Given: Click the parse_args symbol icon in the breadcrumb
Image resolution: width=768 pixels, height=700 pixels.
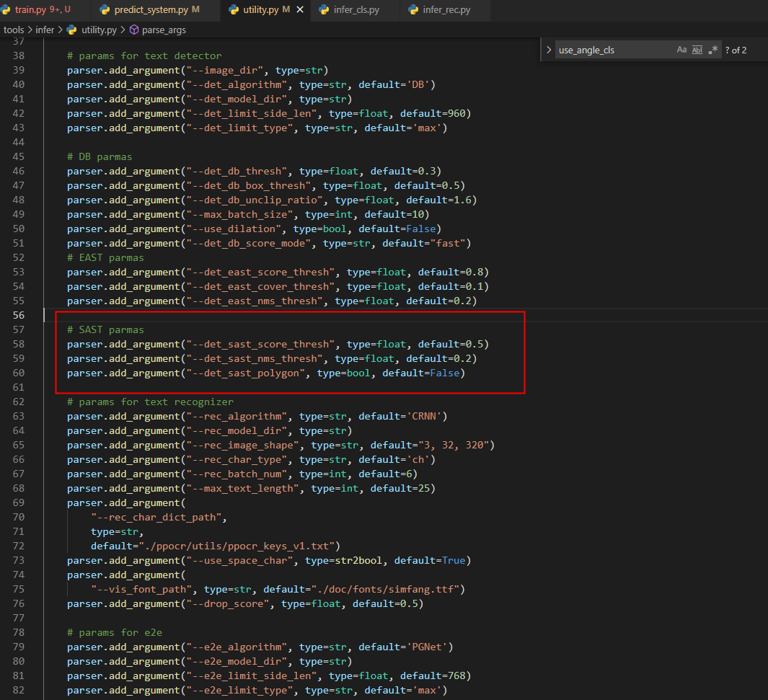Looking at the screenshot, I should click(133, 30).
